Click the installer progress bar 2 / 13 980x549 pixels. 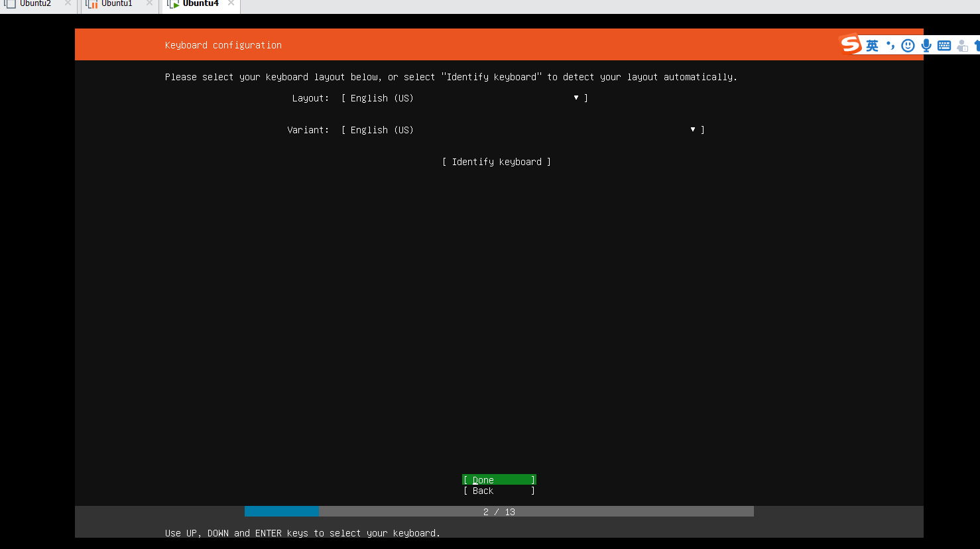click(x=499, y=511)
